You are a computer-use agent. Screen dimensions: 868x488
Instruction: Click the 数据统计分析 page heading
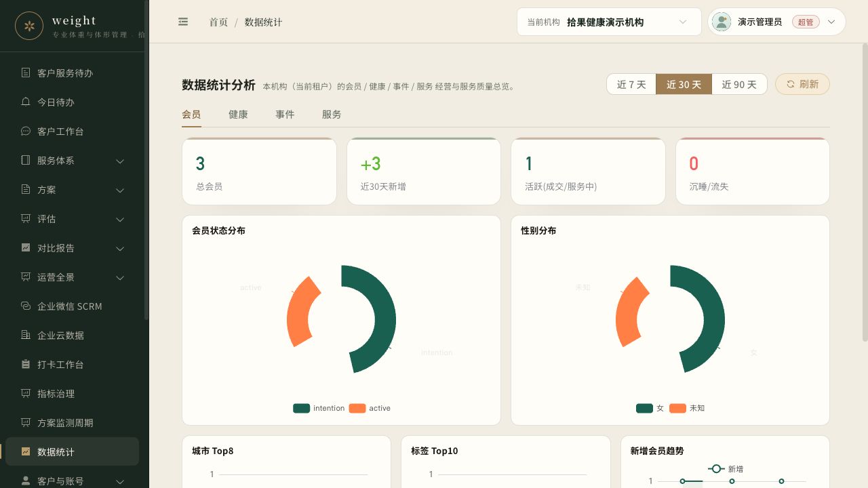coord(218,85)
